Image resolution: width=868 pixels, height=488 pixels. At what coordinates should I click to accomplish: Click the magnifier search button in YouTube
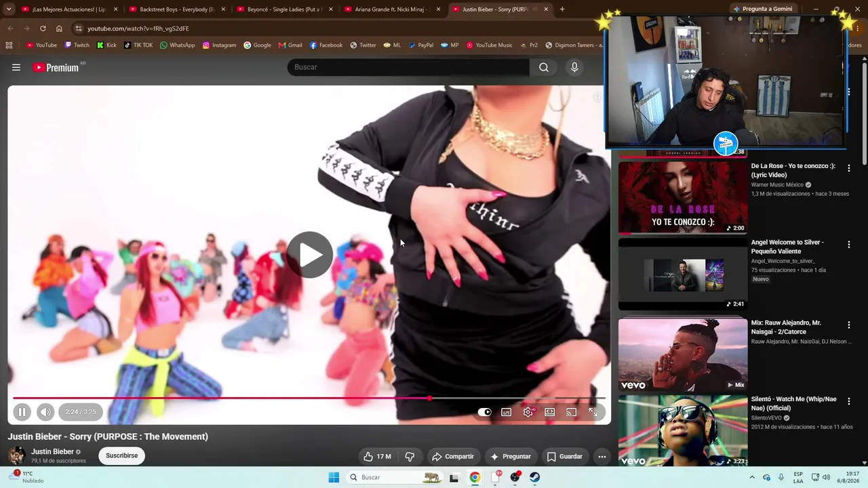(x=544, y=67)
